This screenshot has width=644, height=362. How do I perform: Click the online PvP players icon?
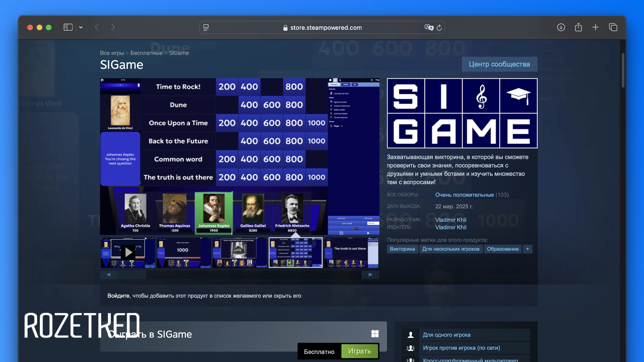(x=411, y=348)
